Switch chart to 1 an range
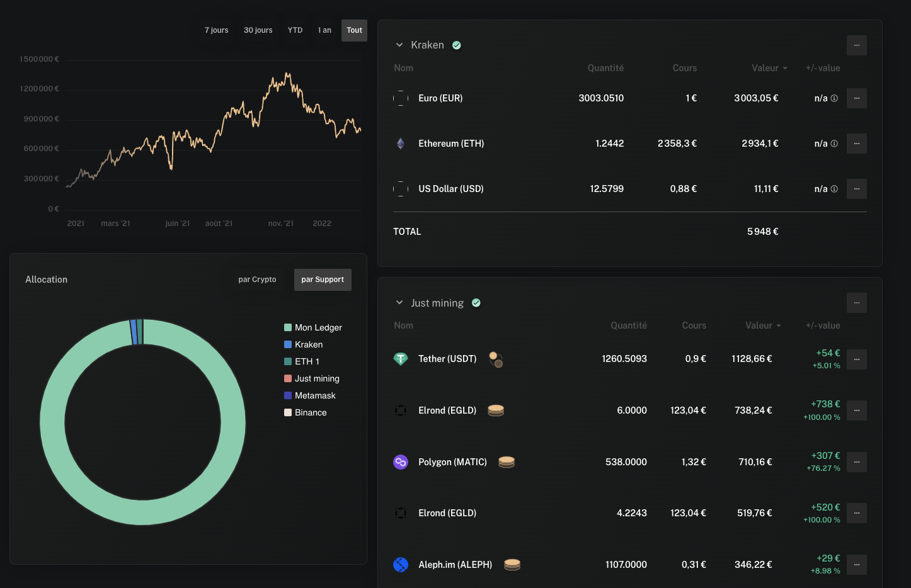 (x=324, y=30)
